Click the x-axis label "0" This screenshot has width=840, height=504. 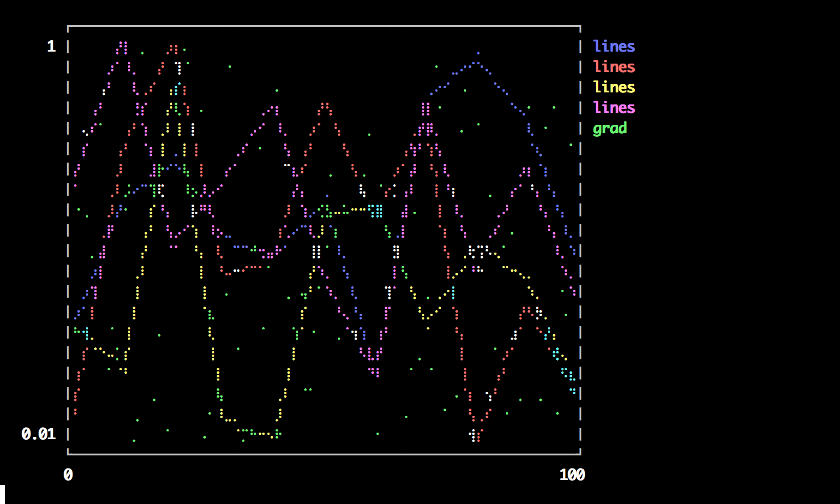[x=68, y=475]
